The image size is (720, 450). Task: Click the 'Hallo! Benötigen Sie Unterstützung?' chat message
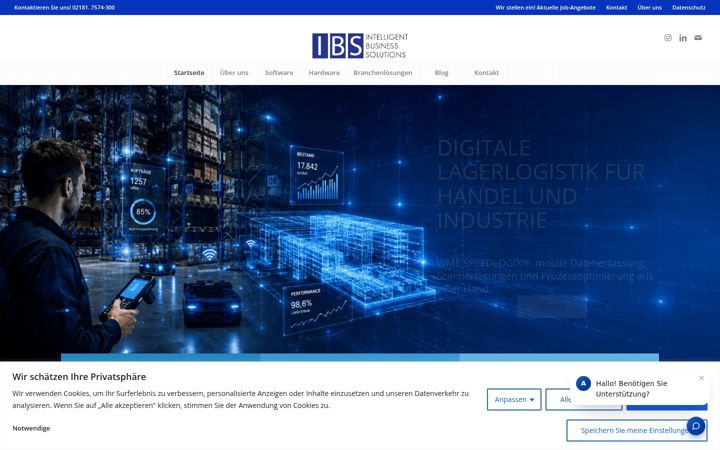coord(631,388)
